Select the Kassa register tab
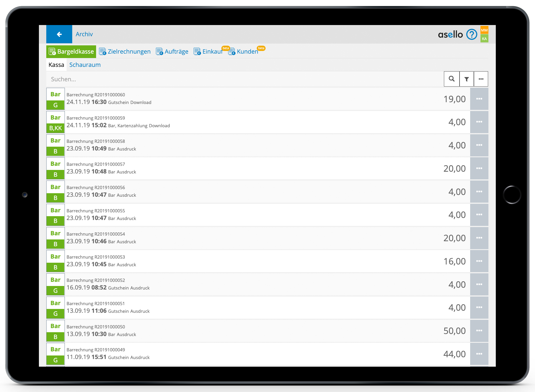 (x=56, y=65)
